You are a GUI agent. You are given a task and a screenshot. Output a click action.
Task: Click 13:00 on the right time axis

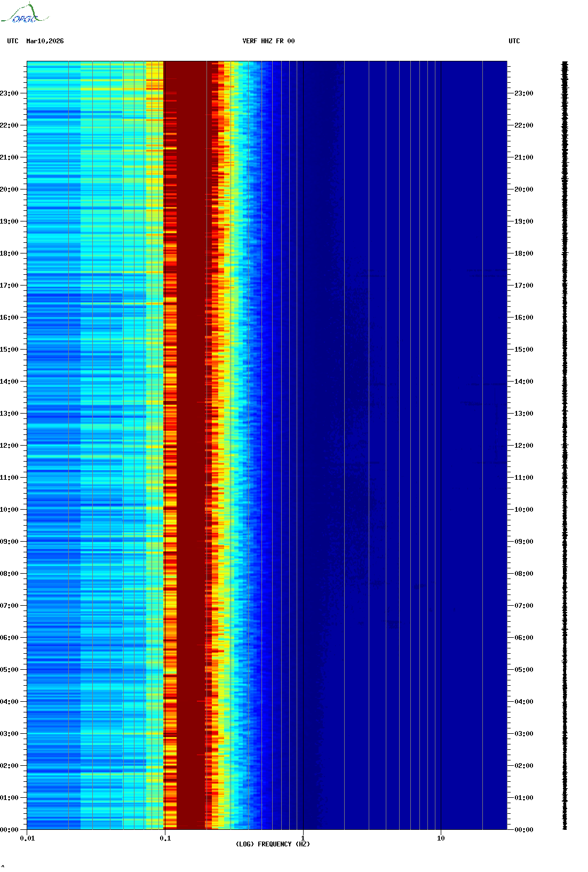click(x=524, y=414)
